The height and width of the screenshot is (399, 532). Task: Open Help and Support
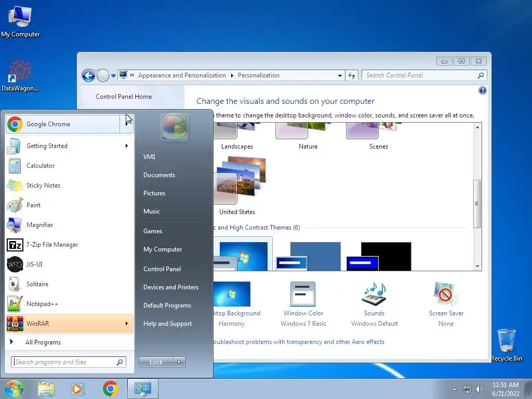point(167,324)
